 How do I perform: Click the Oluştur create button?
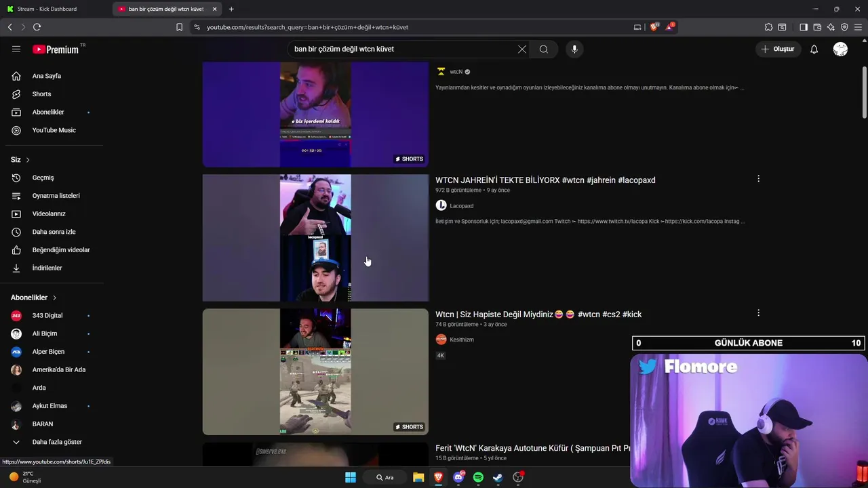778,49
